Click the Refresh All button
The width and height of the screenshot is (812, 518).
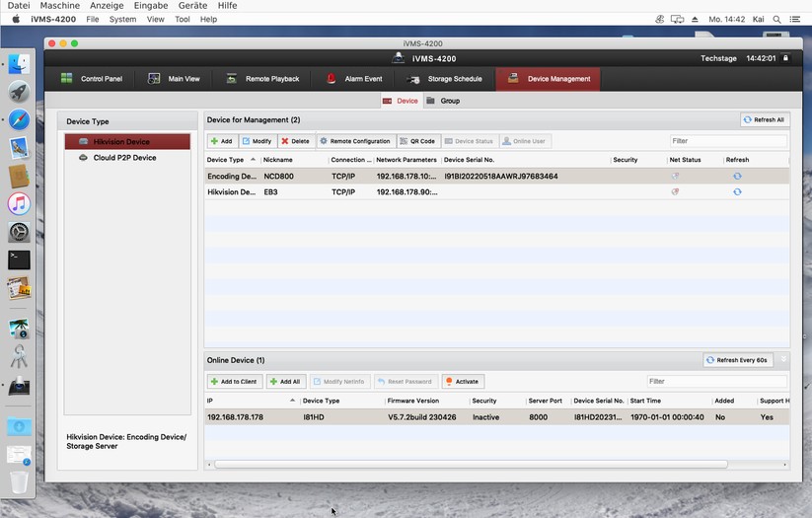[765, 119]
